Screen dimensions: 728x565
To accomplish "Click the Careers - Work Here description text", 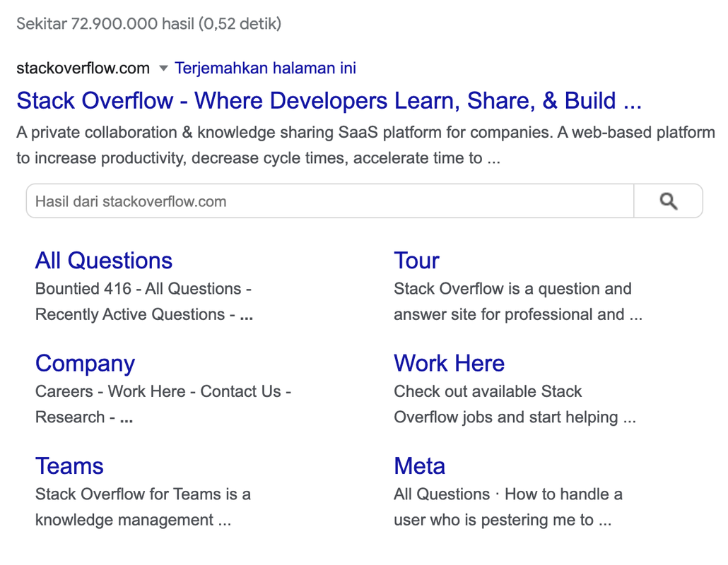I will pyautogui.click(x=163, y=404).
